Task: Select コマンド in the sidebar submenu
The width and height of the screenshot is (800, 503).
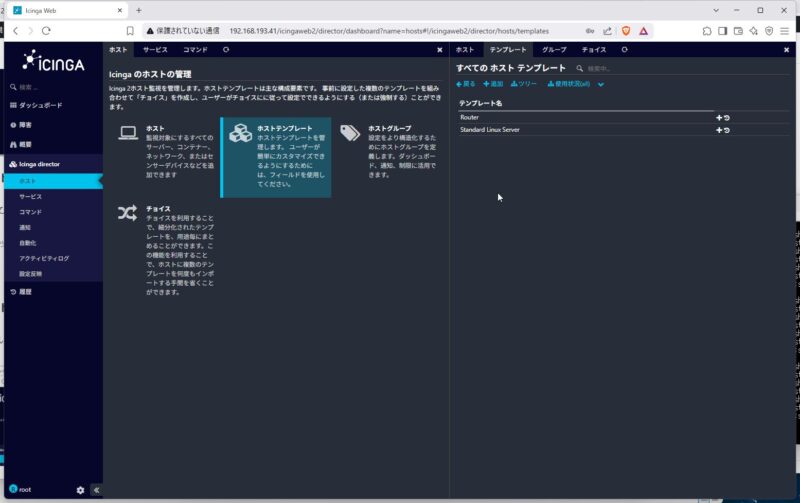Action: [x=31, y=212]
